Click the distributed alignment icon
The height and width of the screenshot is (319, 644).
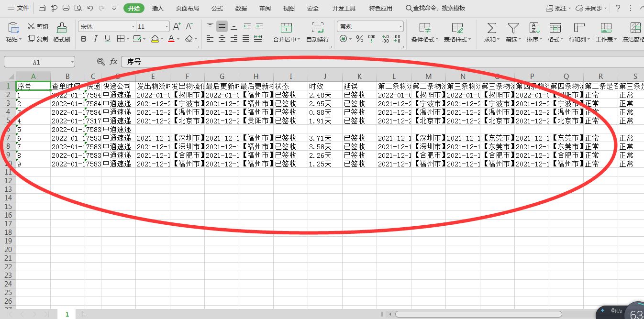(258, 39)
